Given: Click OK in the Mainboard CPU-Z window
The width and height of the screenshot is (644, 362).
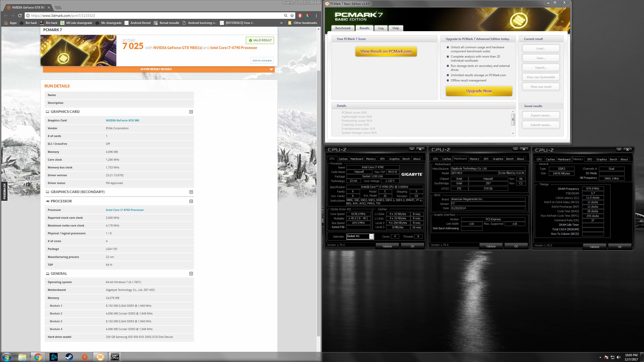Looking at the screenshot, I should tap(516, 246).
